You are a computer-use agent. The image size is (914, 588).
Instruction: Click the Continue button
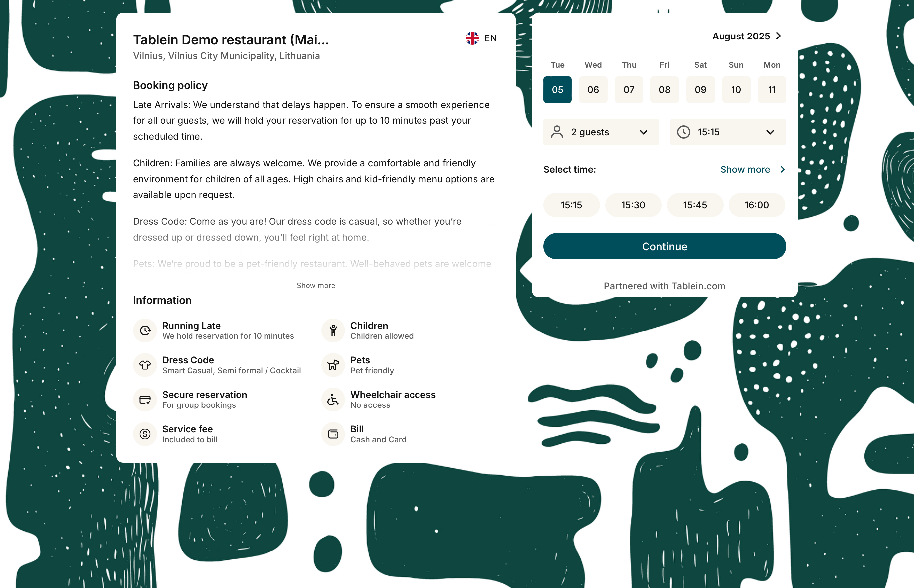[x=664, y=246]
